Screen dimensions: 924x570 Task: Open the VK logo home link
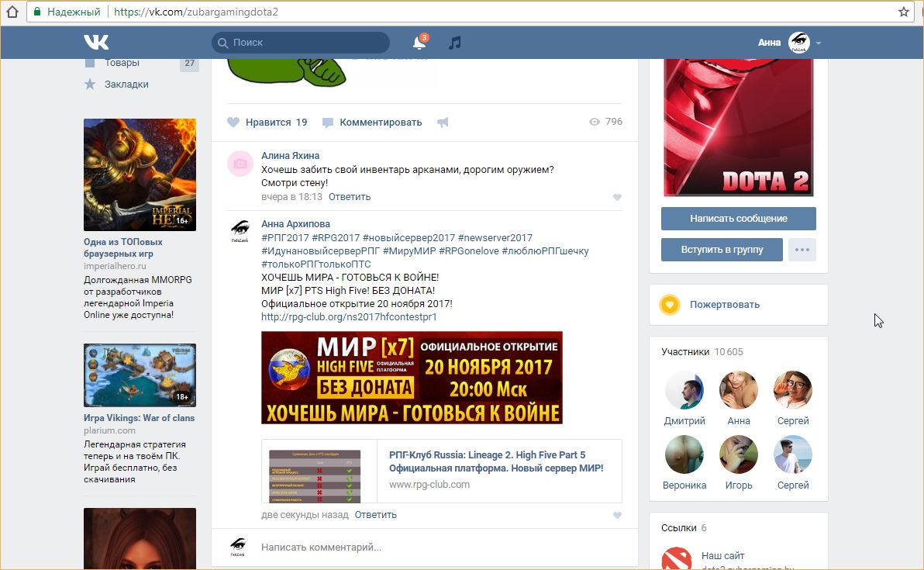pyautogui.click(x=96, y=42)
